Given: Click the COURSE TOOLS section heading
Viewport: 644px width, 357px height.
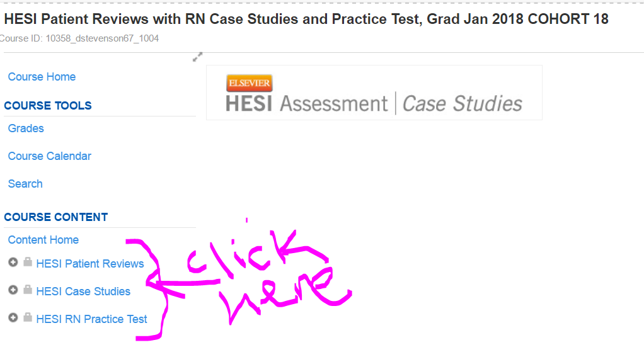Looking at the screenshot, I should (48, 105).
